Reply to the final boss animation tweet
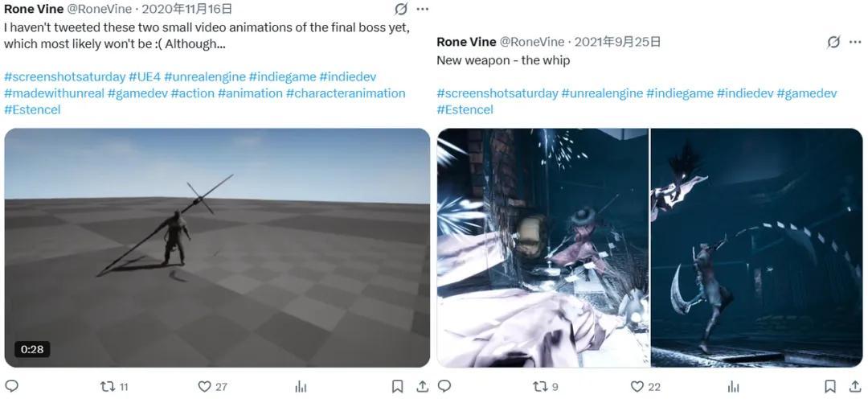 11,386
